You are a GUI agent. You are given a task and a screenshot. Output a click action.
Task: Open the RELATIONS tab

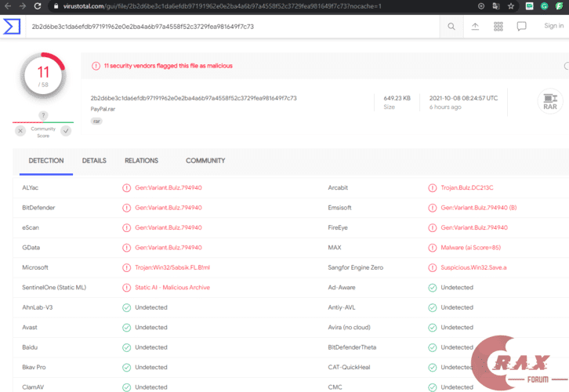(x=141, y=161)
